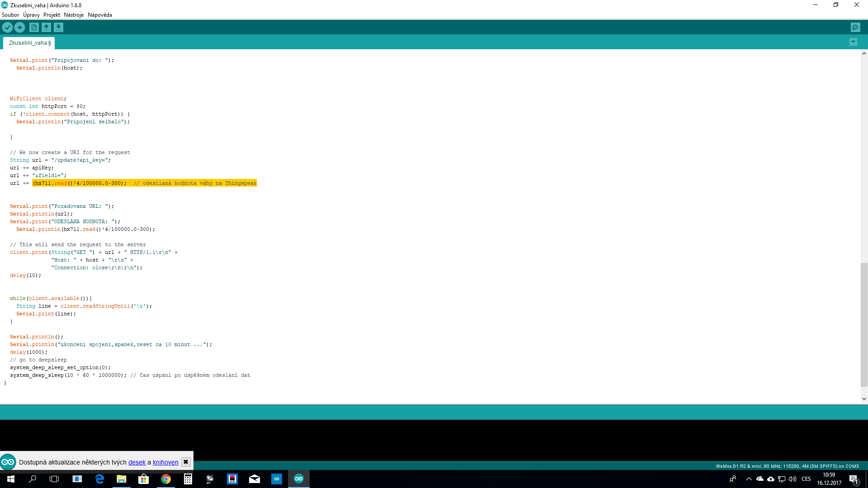Click the Verify sketch checkmark icon
Image resolution: width=868 pixels, height=488 pixels.
tap(7, 28)
